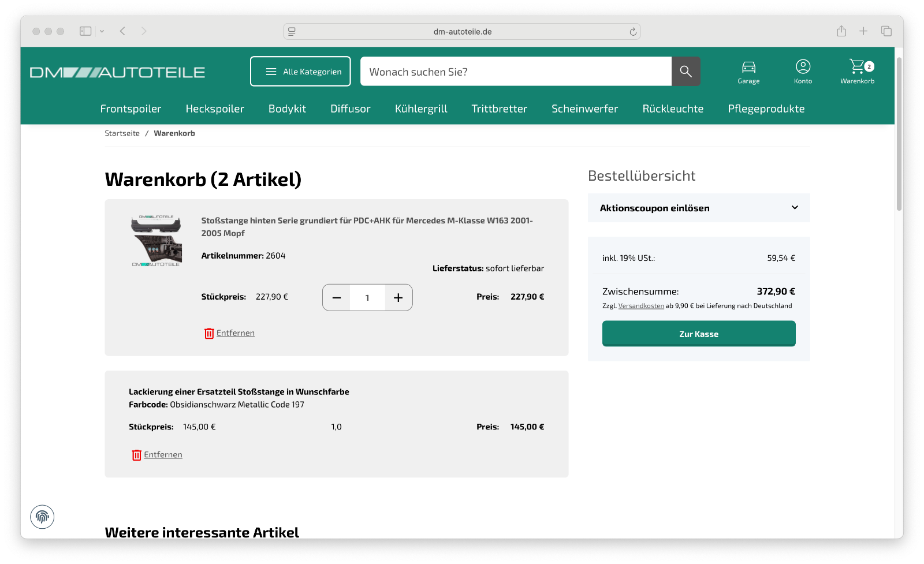Click the Zur Kasse button
Screen dimensions: 924x564
698,334
